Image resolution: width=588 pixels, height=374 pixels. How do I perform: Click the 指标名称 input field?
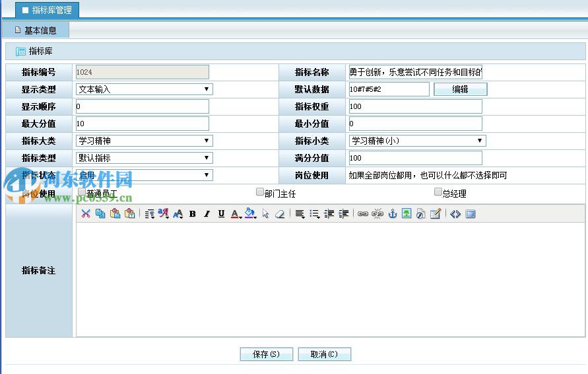(416, 72)
